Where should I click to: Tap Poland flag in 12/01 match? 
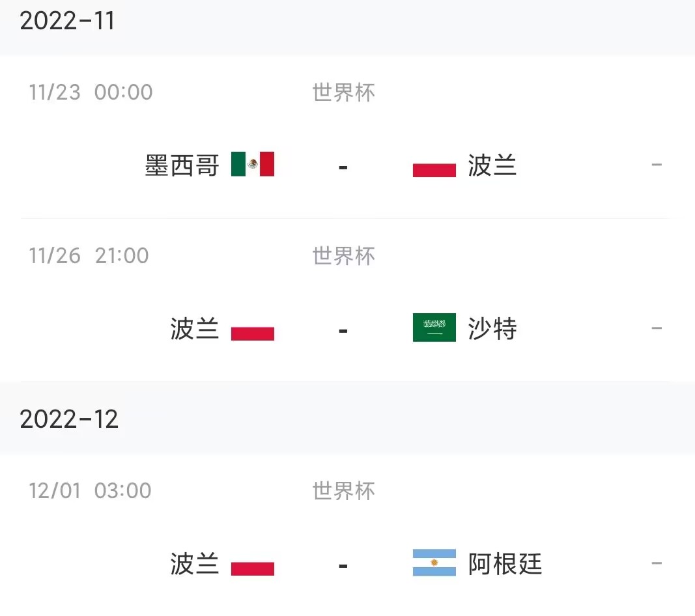[253, 563]
